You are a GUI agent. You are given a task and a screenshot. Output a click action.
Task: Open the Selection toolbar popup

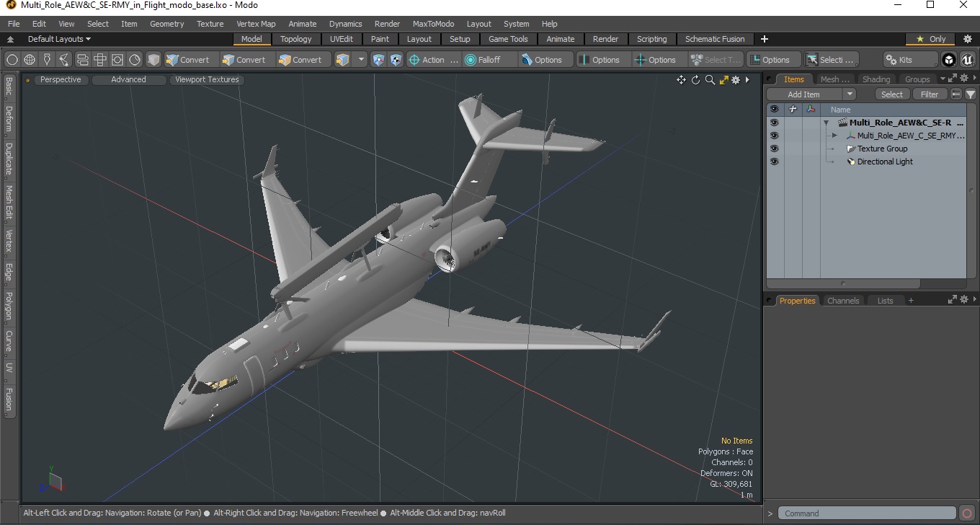pyautogui.click(x=832, y=60)
